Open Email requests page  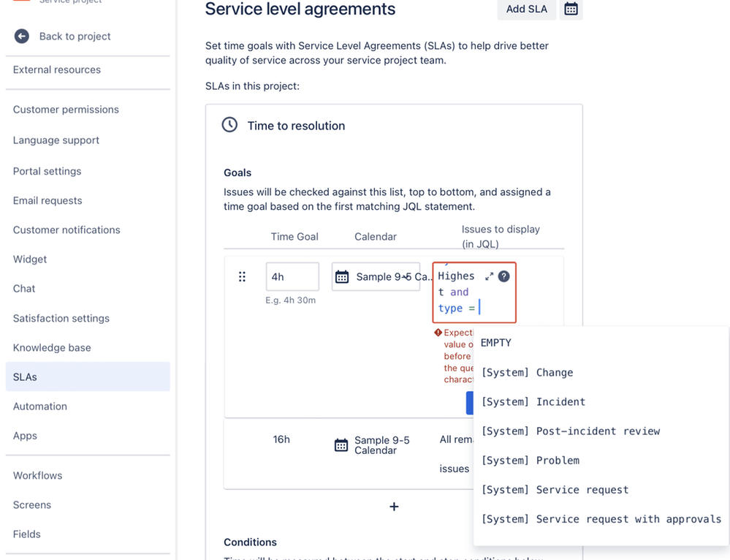coord(47,200)
